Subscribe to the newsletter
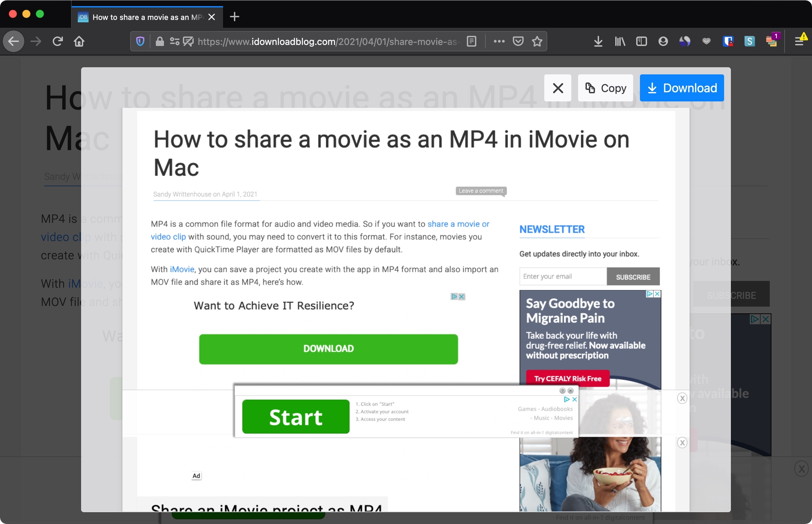 tap(633, 277)
